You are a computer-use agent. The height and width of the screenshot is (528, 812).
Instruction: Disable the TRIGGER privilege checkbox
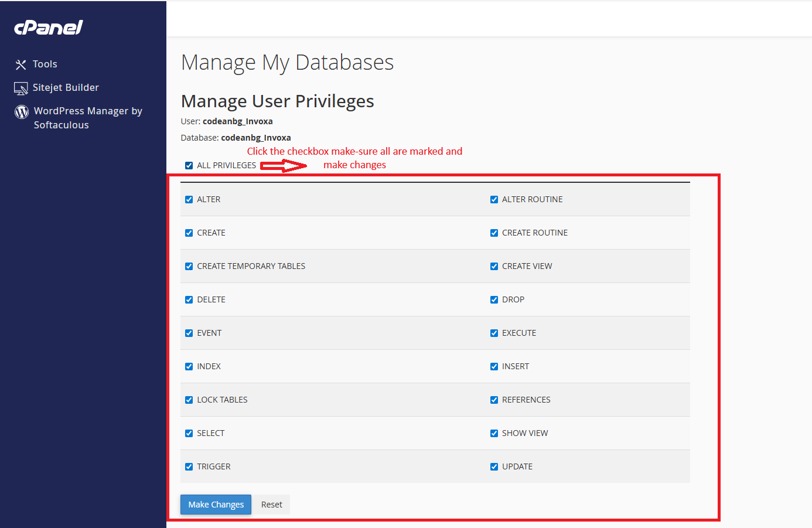pos(189,467)
